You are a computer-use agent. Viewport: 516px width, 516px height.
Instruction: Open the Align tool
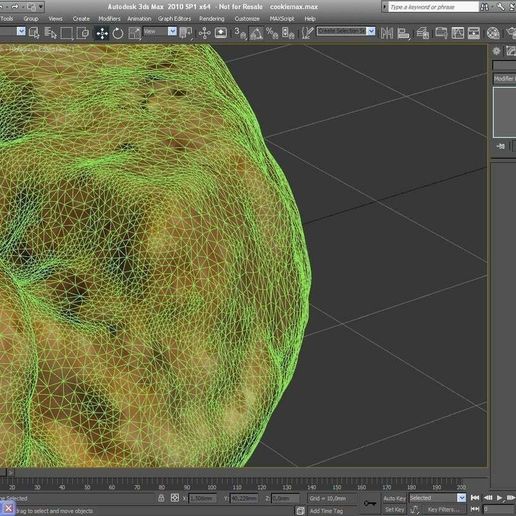pyautogui.click(x=403, y=33)
